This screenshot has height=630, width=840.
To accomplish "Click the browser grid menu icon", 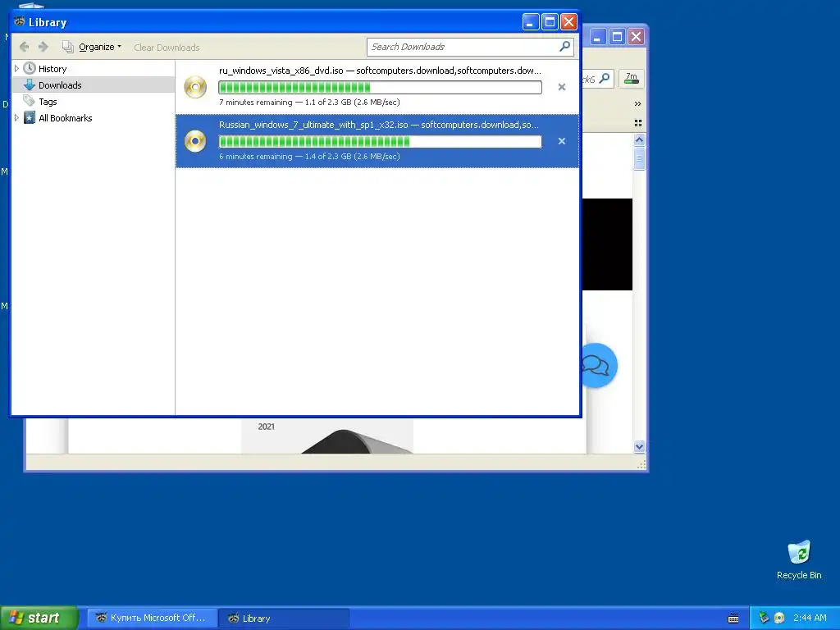I will (638, 123).
